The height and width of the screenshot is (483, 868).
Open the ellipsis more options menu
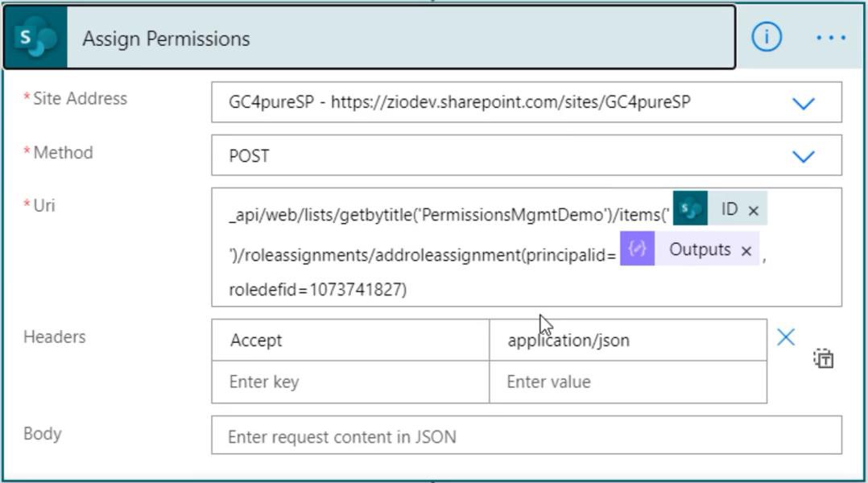coord(830,38)
